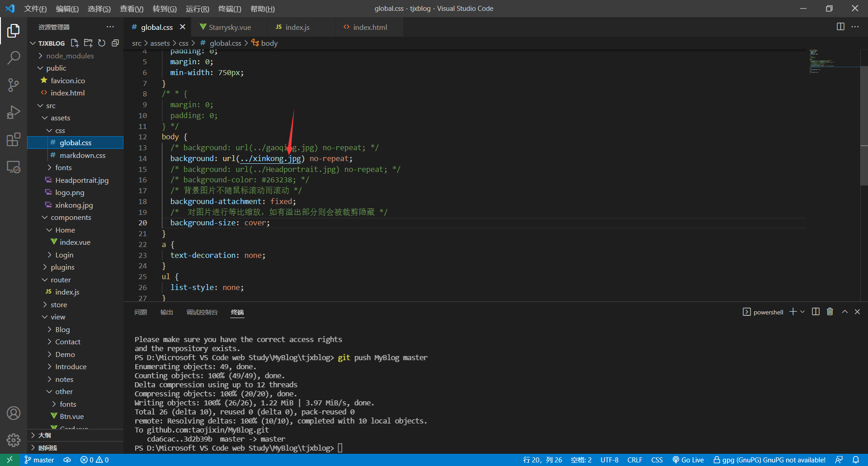Open 终端(T) menu
This screenshot has width=868, height=466.
click(230, 9)
